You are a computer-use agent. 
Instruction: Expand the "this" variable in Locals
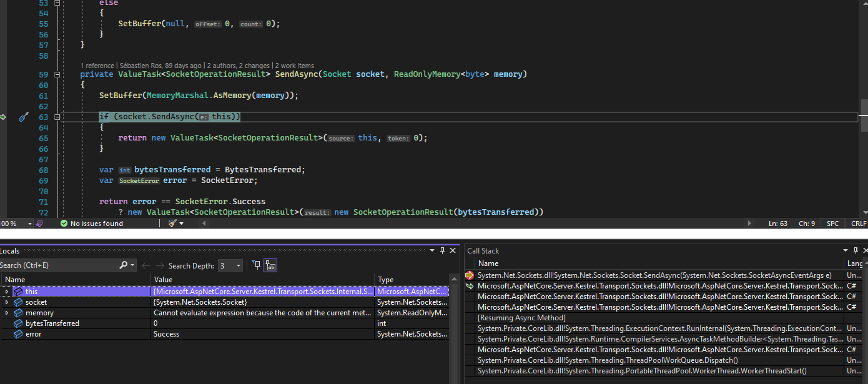click(6, 291)
